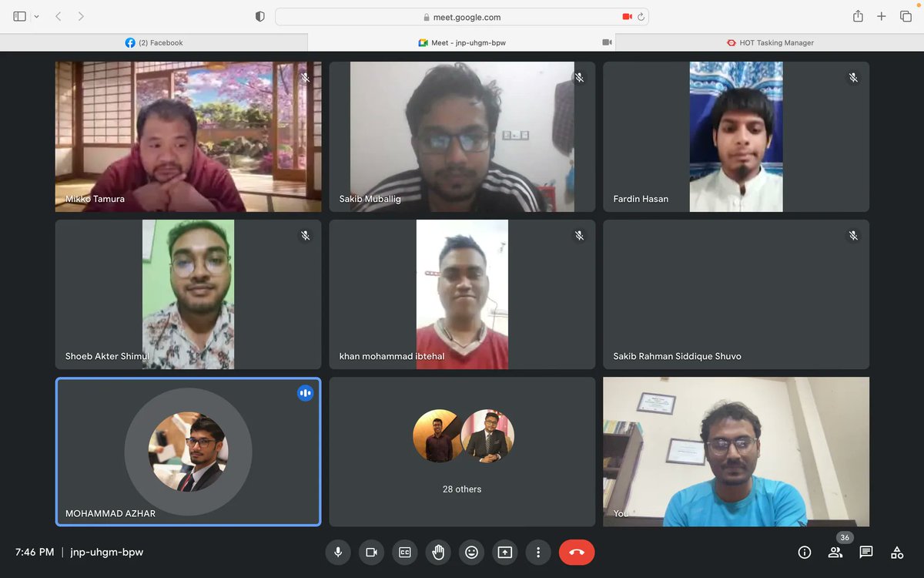Select your own video tile labeled You
Screen dimensions: 924x578
[736, 452]
